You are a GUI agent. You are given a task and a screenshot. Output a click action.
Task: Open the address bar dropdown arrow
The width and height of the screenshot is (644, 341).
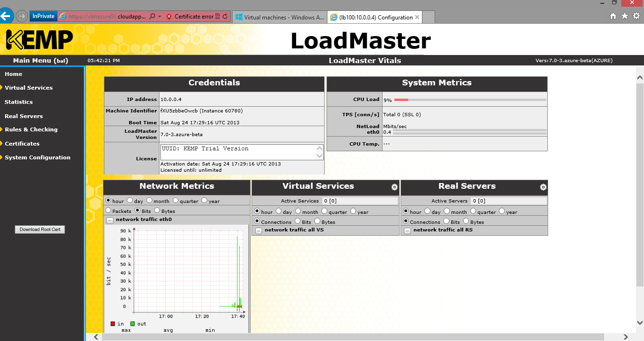[160, 17]
